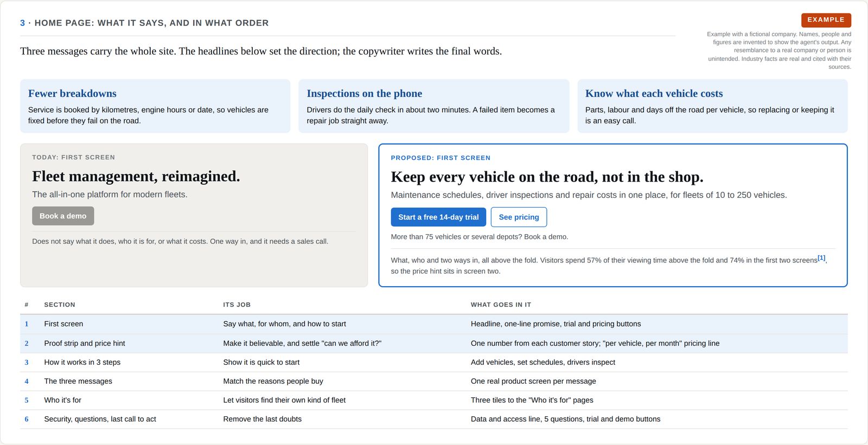Viewport: 868px width, 445px height.
Task: Click the "Fleet management, reimagined." headline
Action: 136,176
